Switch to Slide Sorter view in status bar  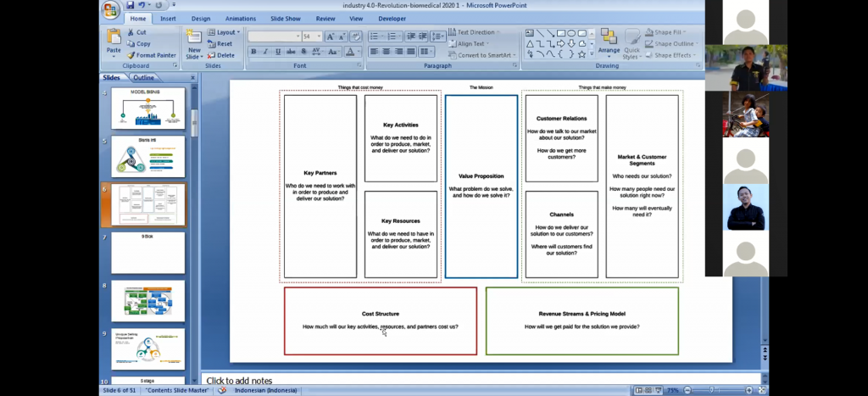[650, 390]
